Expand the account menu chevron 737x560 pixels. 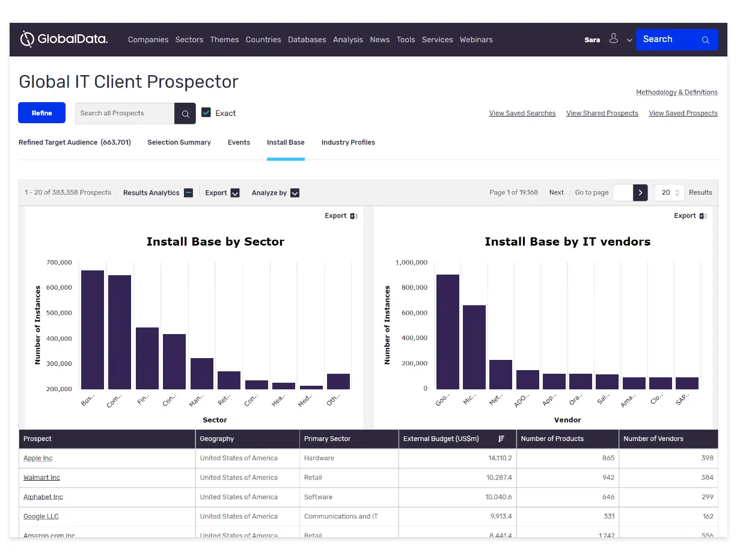click(629, 40)
